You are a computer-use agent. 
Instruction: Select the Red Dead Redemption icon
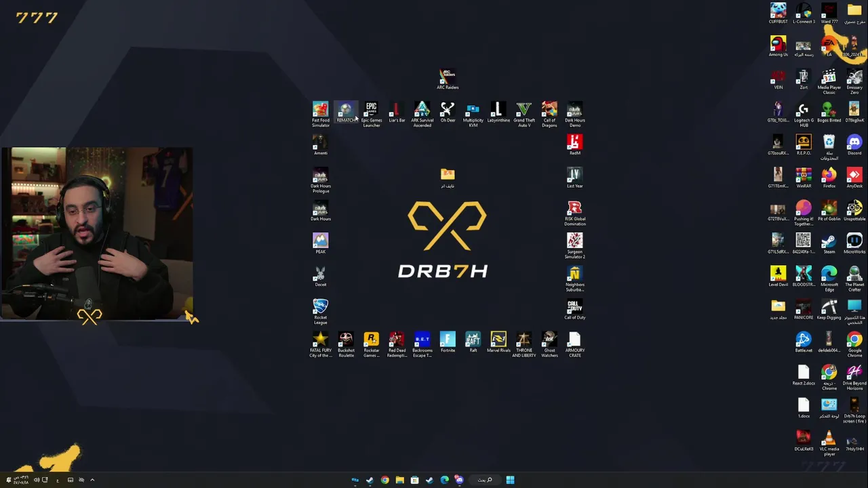(397, 345)
